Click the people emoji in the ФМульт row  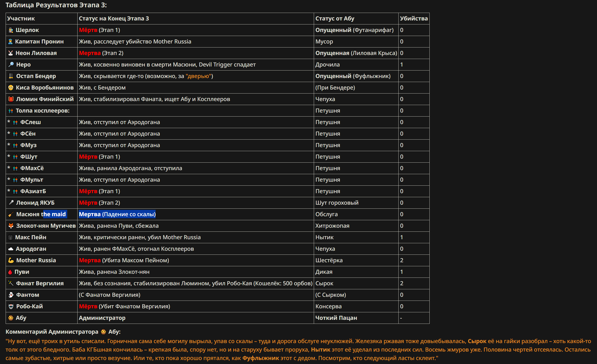tap(15, 180)
